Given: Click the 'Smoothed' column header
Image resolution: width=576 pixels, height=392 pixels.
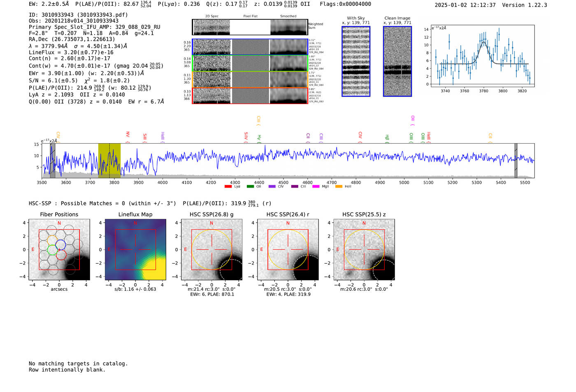Looking at the screenshot, I should pos(288,16).
